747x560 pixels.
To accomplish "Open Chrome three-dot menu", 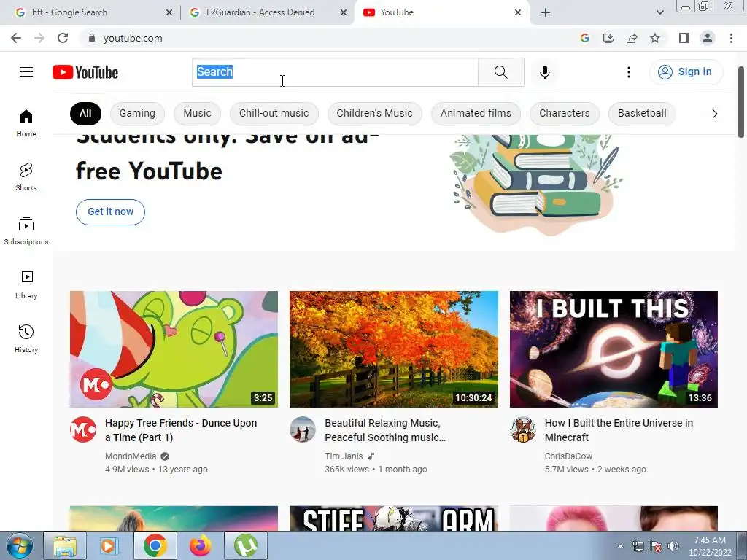I will (731, 38).
